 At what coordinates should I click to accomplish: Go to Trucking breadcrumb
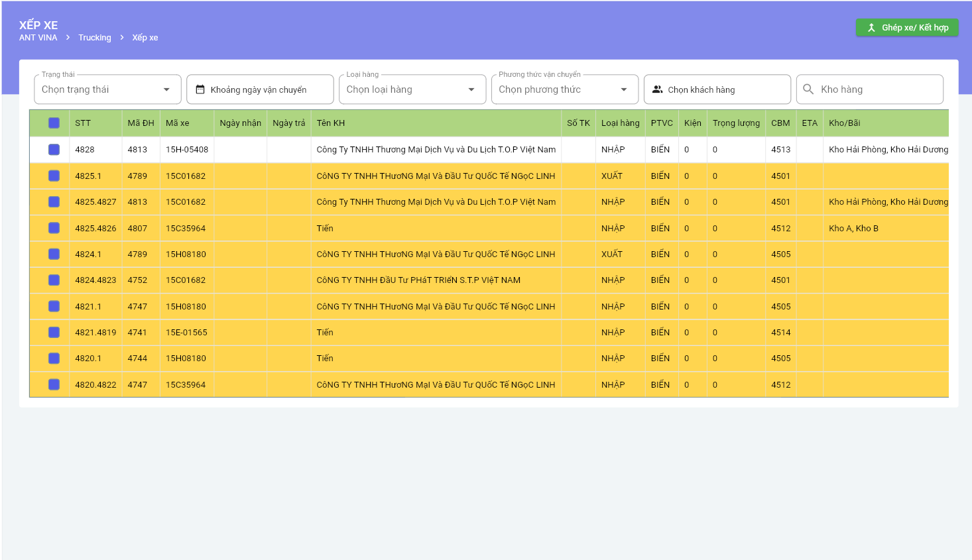[x=95, y=38]
